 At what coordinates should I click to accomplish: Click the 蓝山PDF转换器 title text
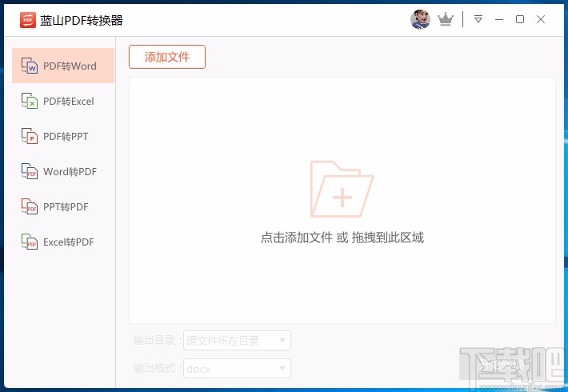pyautogui.click(x=82, y=20)
